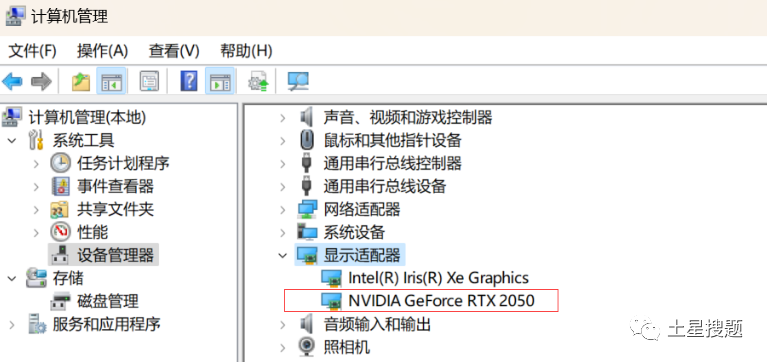This screenshot has width=767, height=362.
Task: Toggle Show/Hide Console Tree toolbar icon
Action: pos(112,81)
